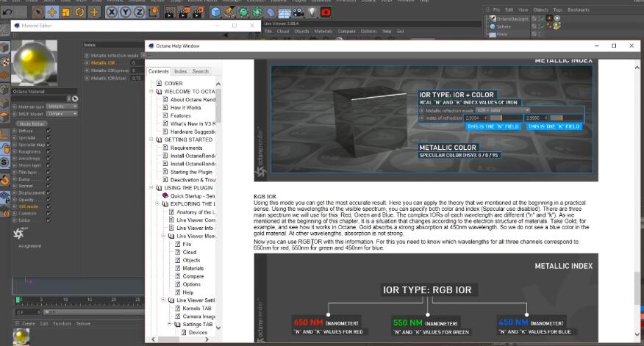Collapse the WELCOME TO OCTANE tree section
The width and height of the screenshot is (644, 346).
coord(151,92)
